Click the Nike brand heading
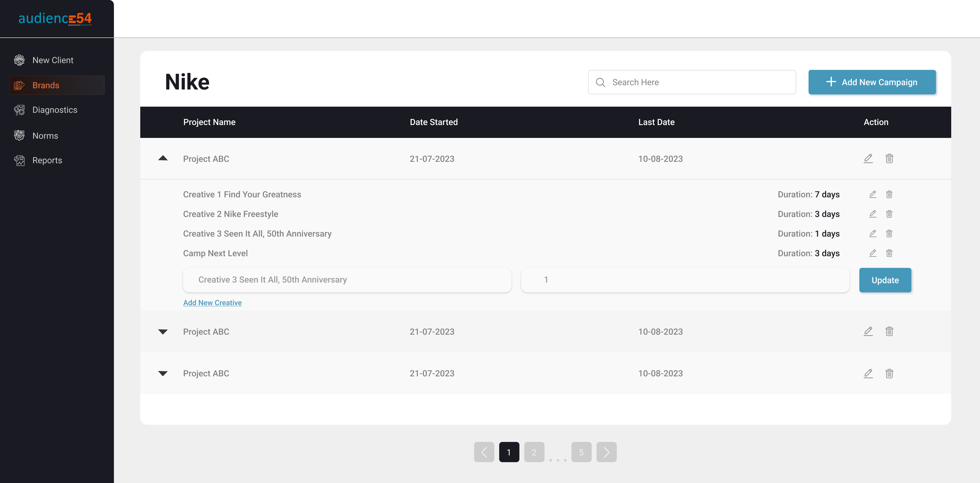Image resolution: width=980 pixels, height=483 pixels. [x=187, y=82]
